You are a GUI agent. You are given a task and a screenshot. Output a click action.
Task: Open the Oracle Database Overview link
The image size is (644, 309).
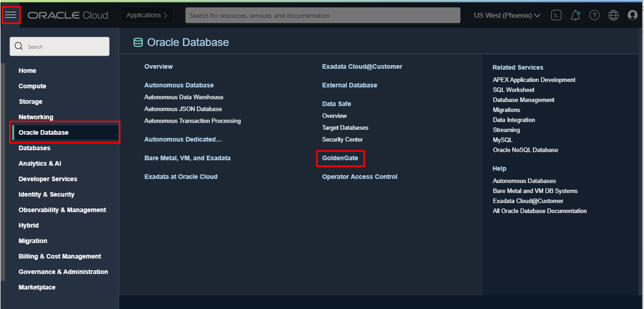tap(159, 67)
